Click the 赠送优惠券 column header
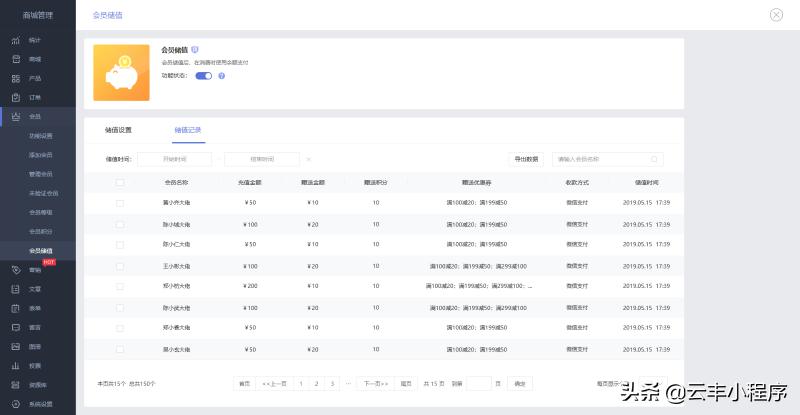This screenshot has height=415, width=800. coord(477,182)
